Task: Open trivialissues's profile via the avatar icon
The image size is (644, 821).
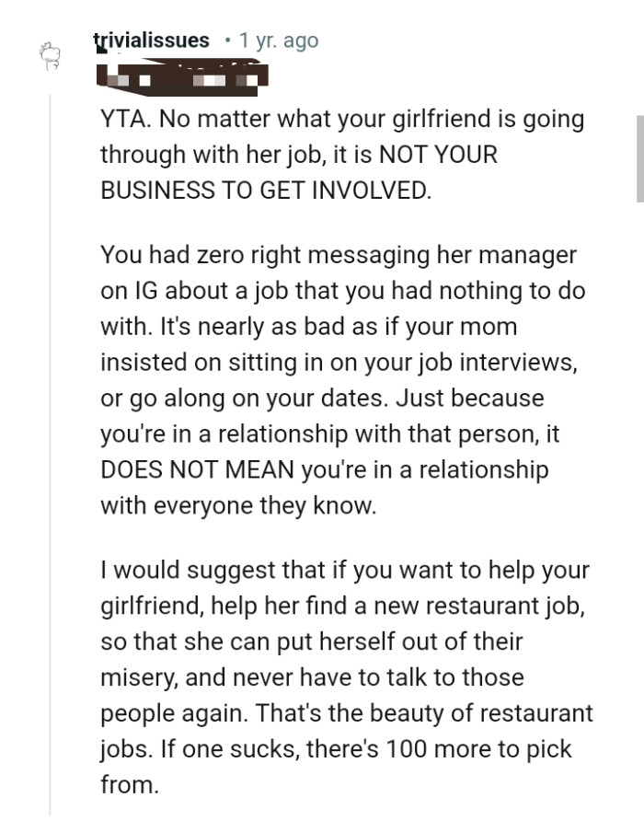Action: tap(50, 57)
